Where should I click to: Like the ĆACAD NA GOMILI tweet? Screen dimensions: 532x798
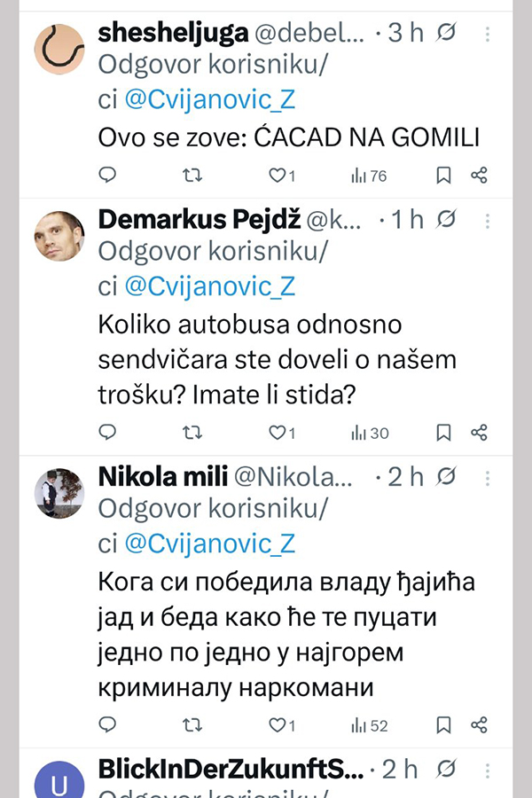click(x=277, y=175)
